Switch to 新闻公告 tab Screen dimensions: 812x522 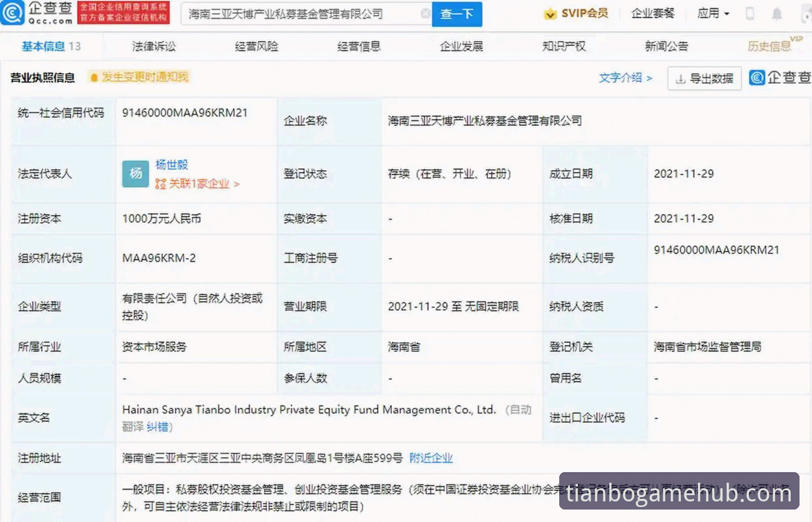pyautogui.click(x=667, y=46)
